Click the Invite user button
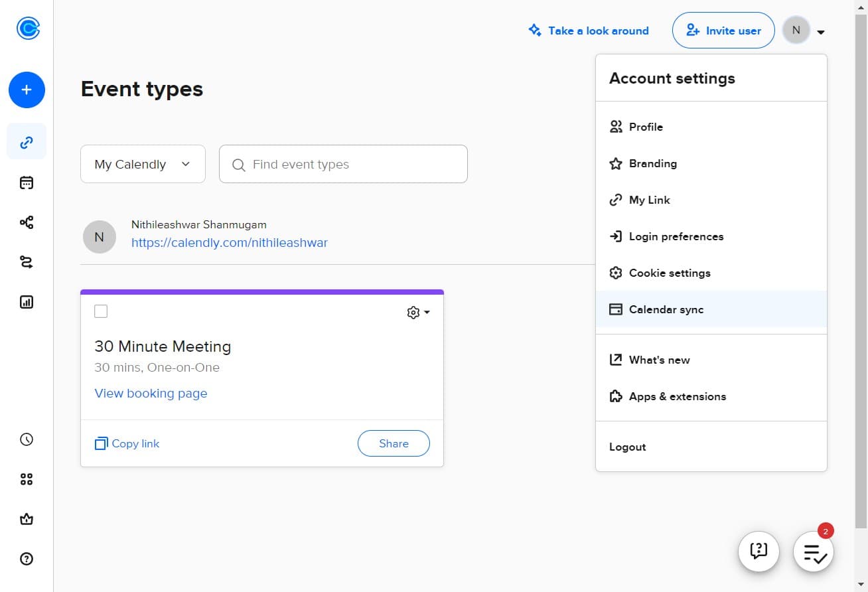Screen dimensions: 868x592 pyautogui.click(x=723, y=30)
